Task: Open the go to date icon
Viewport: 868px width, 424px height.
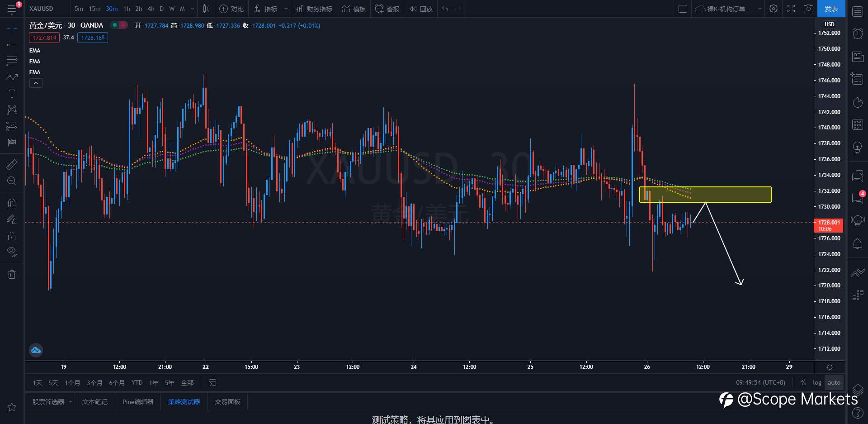Action: coord(212,383)
